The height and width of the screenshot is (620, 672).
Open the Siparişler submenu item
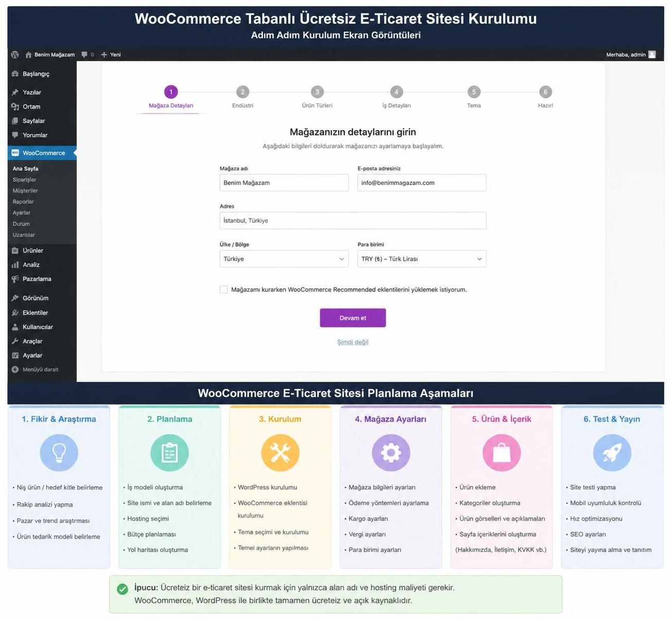(24, 180)
